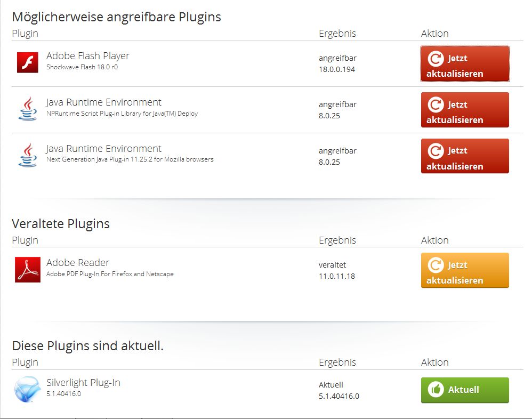Update outdated Adobe Reader plugin now
This screenshot has width=532, height=419.
pos(465,270)
